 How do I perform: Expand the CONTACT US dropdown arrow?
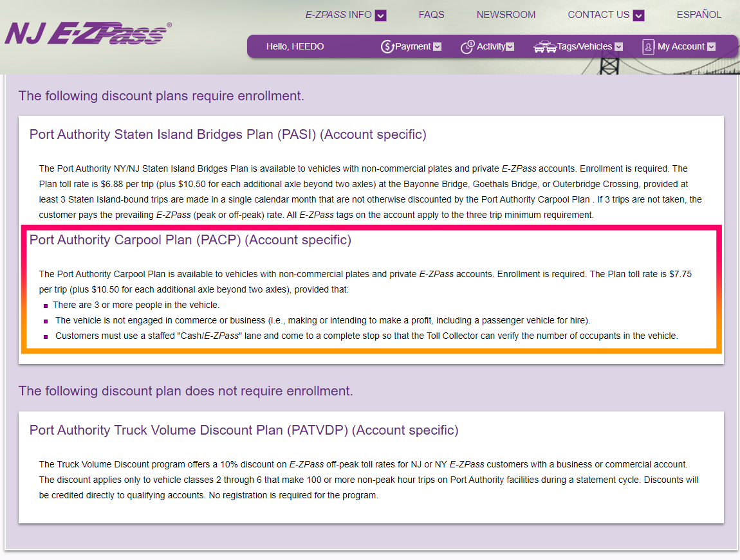(638, 15)
